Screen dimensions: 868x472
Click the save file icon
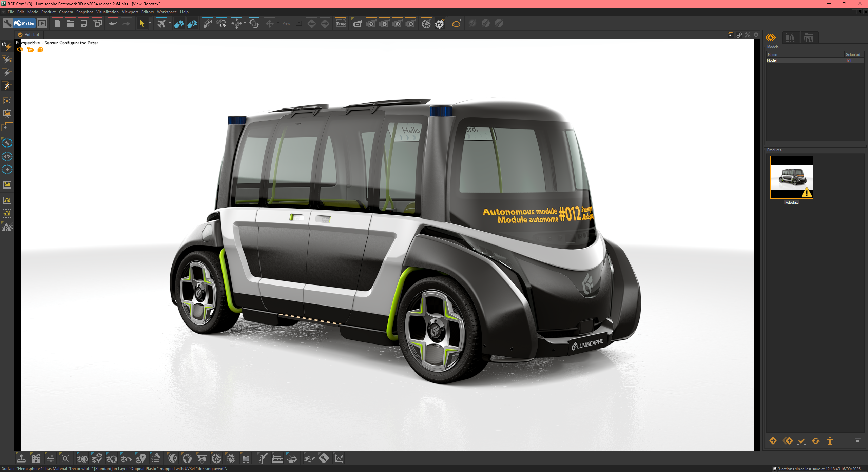point(83,23)
